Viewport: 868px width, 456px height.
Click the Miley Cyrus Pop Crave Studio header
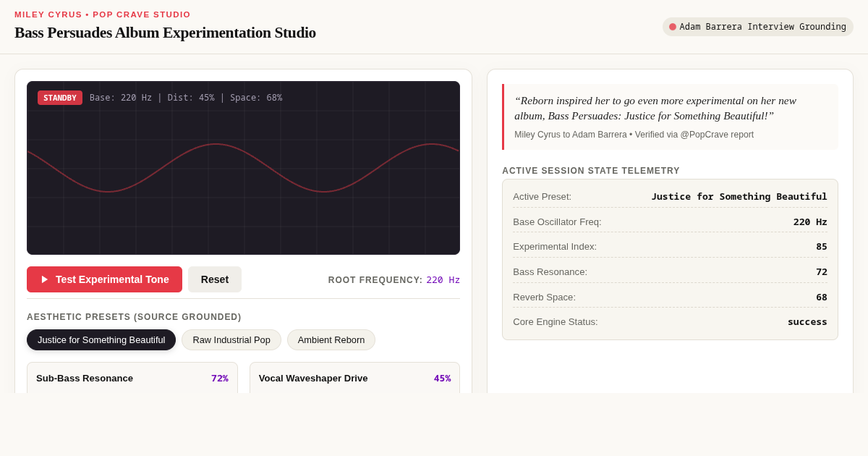[103, 14]
